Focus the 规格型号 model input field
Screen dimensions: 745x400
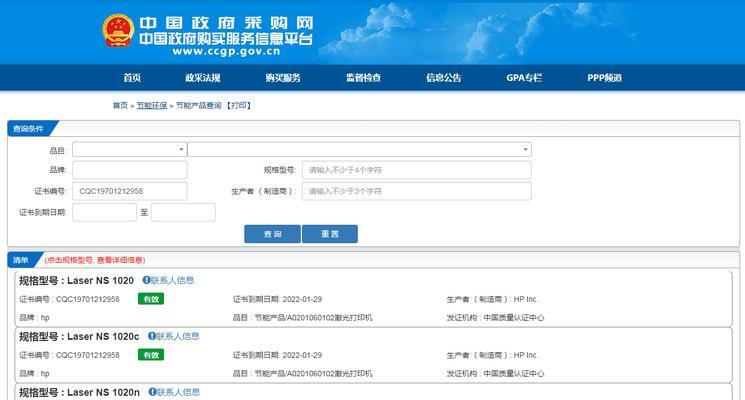coord(417,170)
